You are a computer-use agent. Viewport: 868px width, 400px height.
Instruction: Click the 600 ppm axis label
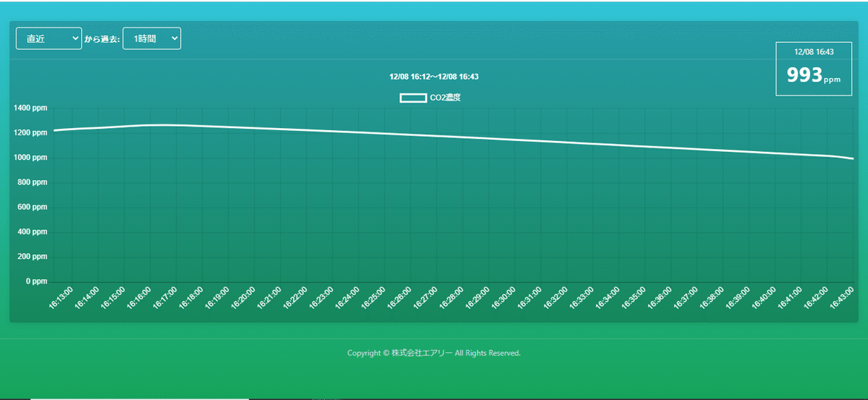pyautogui.click(x=33, y=207)
